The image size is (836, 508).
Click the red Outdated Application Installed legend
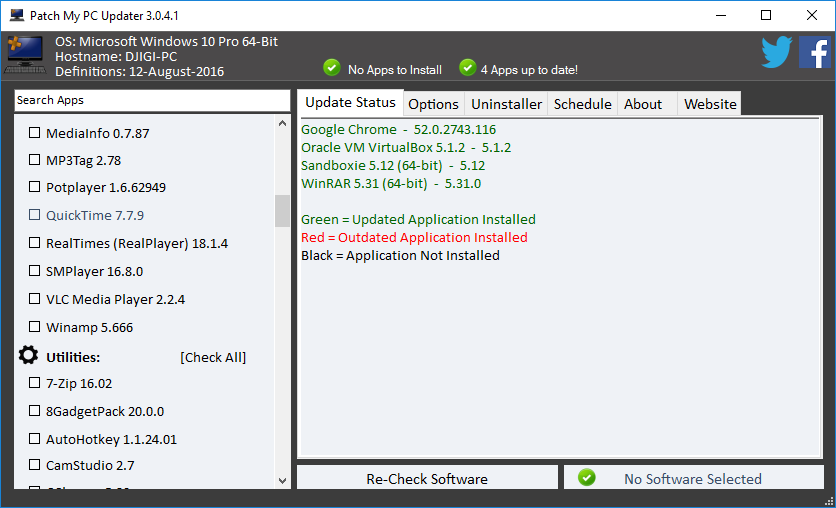coord(414,238)
